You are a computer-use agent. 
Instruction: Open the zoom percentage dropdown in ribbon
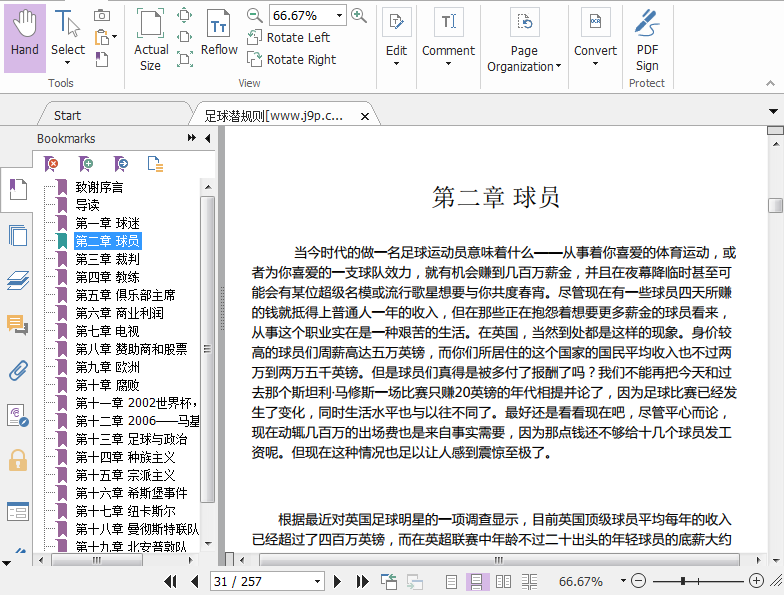click(x=340, y=15)
